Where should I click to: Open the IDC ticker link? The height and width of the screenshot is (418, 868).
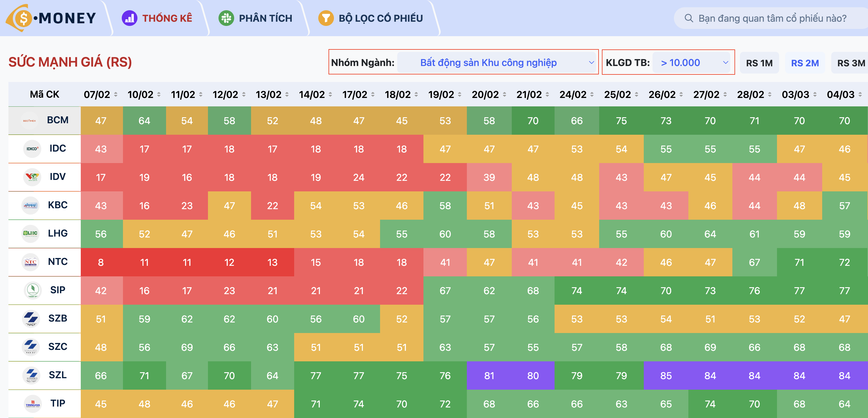pos(58,148)
